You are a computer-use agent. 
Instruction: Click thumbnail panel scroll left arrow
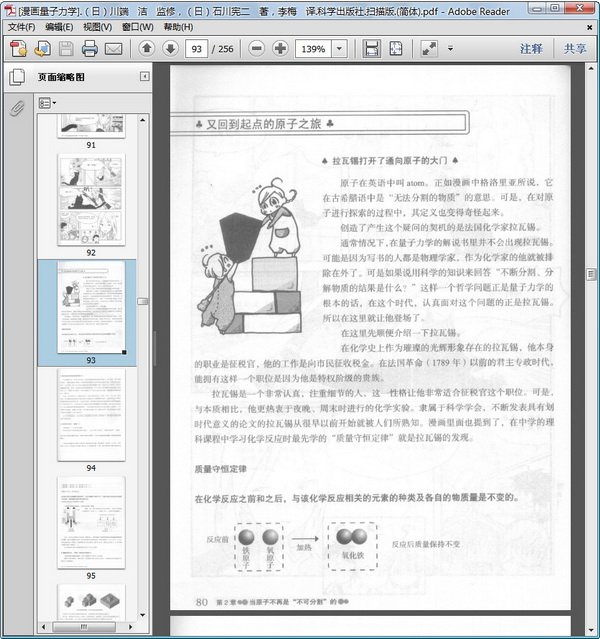43,626
